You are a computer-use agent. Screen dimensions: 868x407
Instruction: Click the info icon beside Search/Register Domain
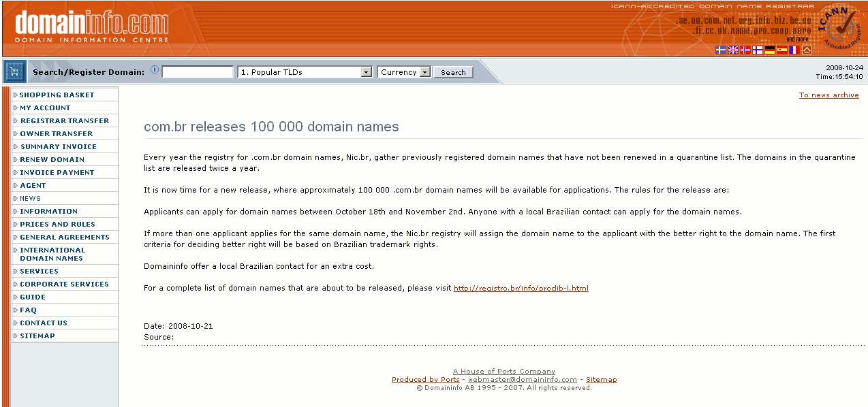point(155,70)
